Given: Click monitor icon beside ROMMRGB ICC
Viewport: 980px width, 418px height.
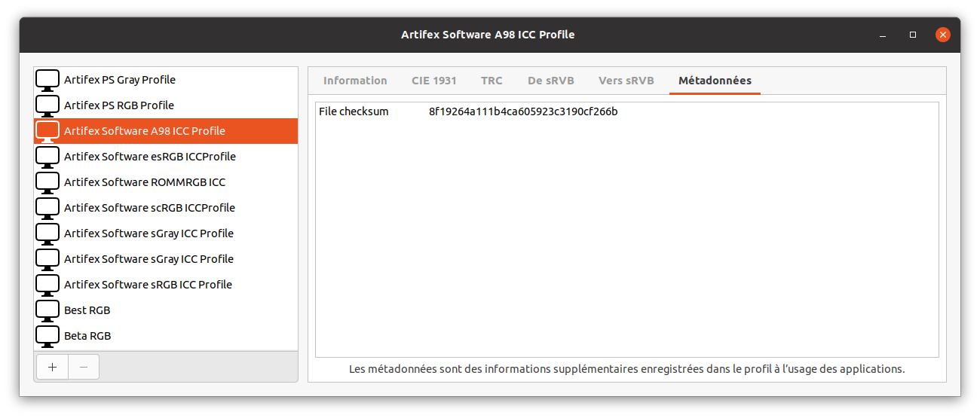Looking at the screenshot, I should pyautogui.click(x=47, y=182).
